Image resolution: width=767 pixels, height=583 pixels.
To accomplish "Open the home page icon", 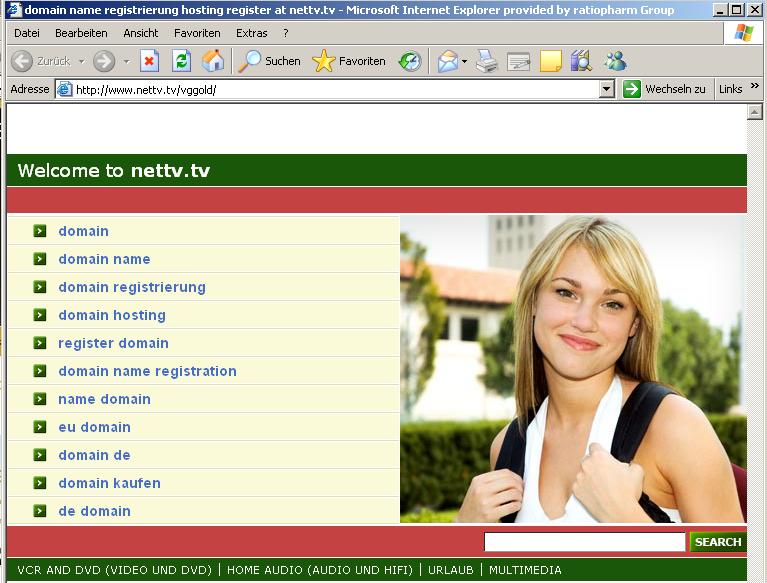I will (x=213, y=61).
